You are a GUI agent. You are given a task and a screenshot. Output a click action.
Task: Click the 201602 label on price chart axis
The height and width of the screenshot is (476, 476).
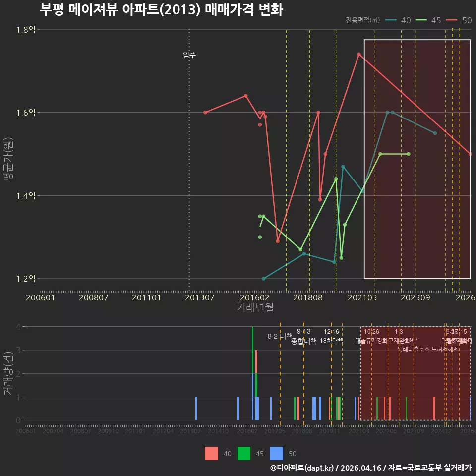255,297
